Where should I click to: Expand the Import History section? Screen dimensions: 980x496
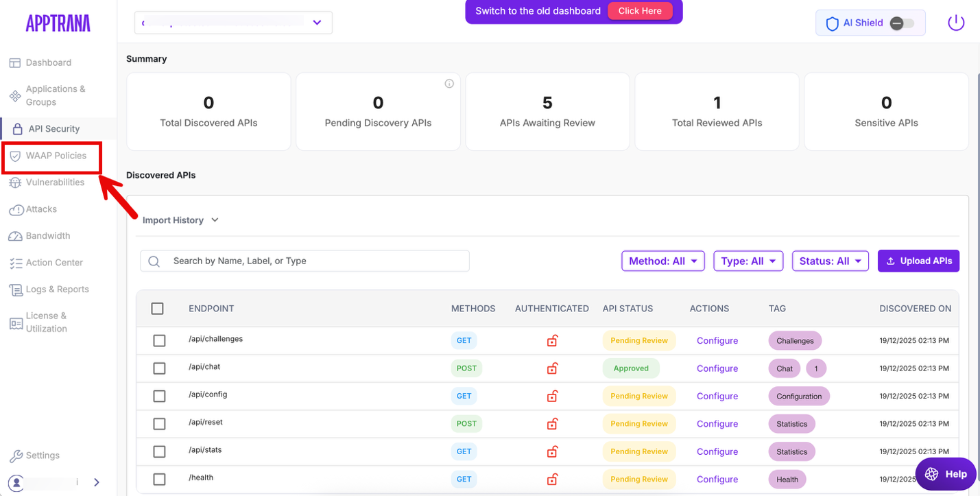pos(180,220)
